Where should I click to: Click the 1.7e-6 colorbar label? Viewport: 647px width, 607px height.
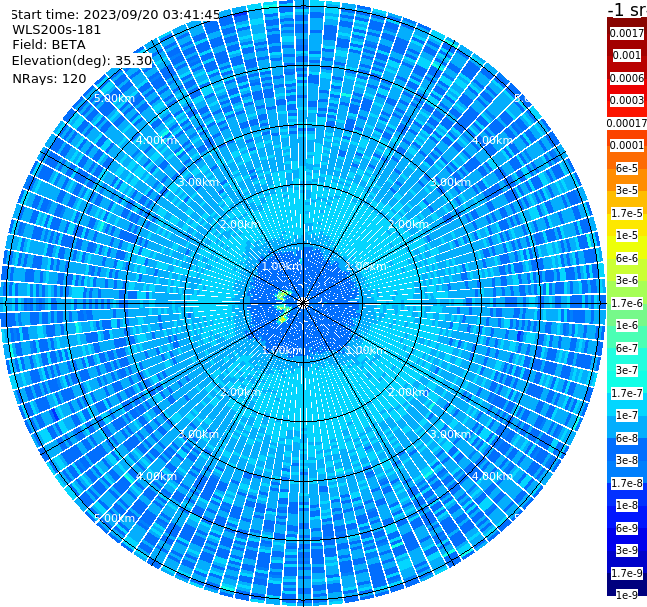pos(627,303)
